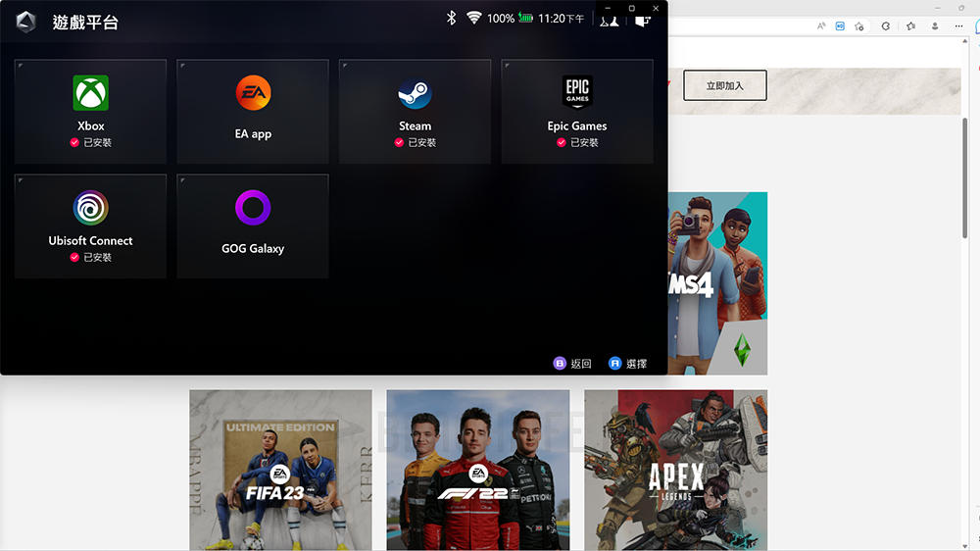Close the game platform window
The height and width of the screenshot is (551, 980).
pos(656,8)
